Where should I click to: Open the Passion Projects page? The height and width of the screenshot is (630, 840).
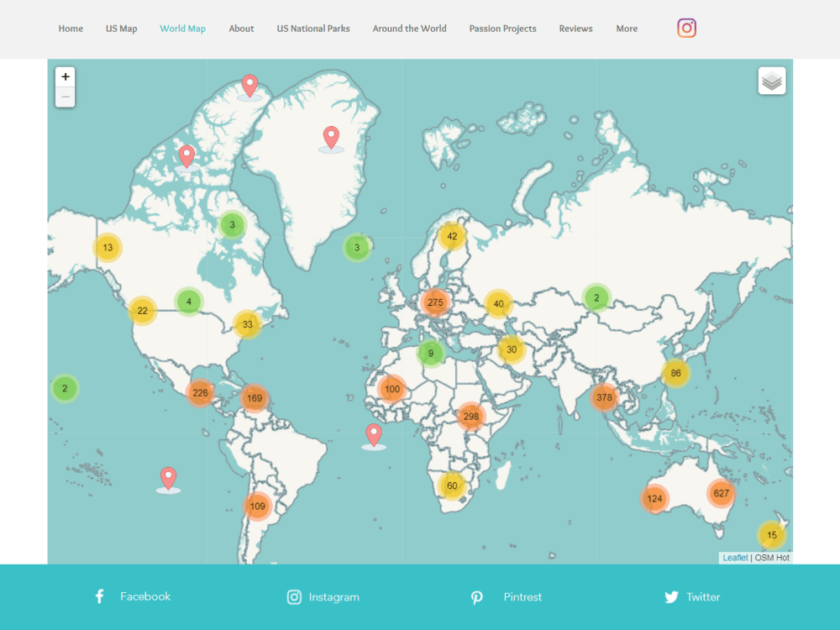coord(502,29)
